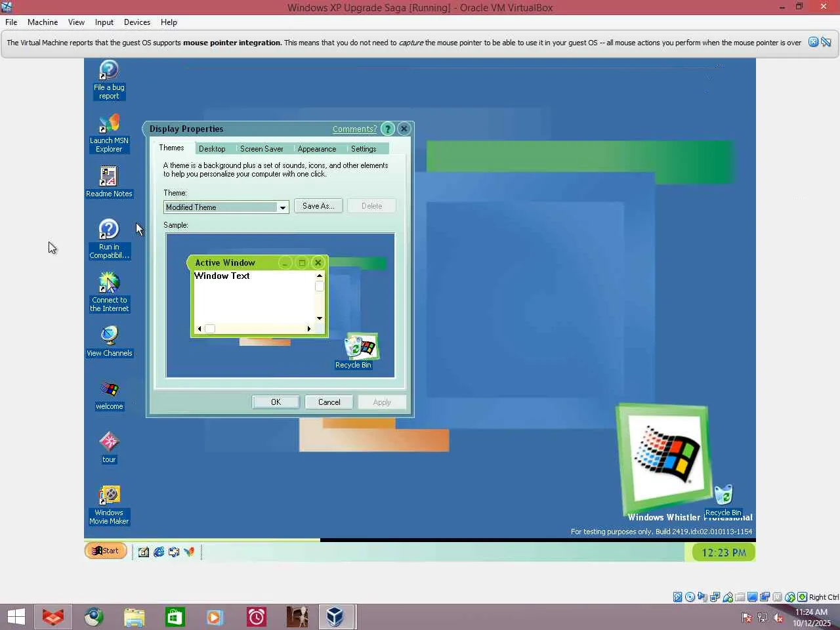Open the File menu in VirtualBox

click(x=11, y=22)
